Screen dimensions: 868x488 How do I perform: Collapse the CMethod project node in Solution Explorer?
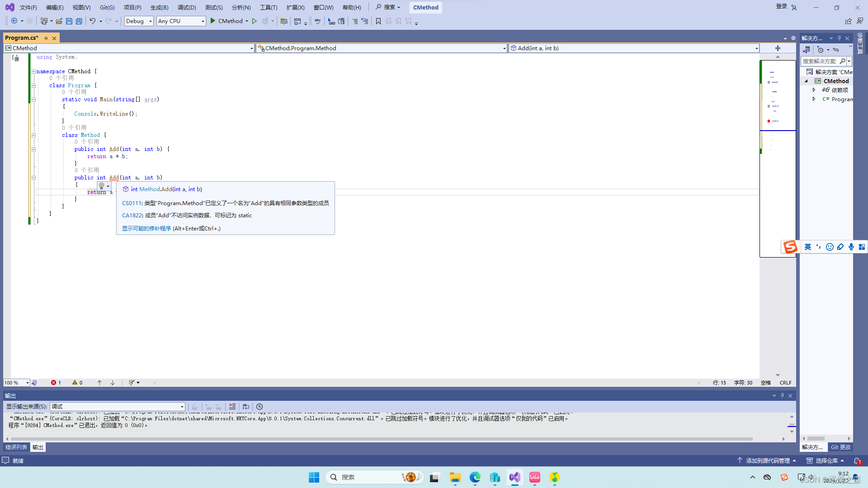(806, 81)
